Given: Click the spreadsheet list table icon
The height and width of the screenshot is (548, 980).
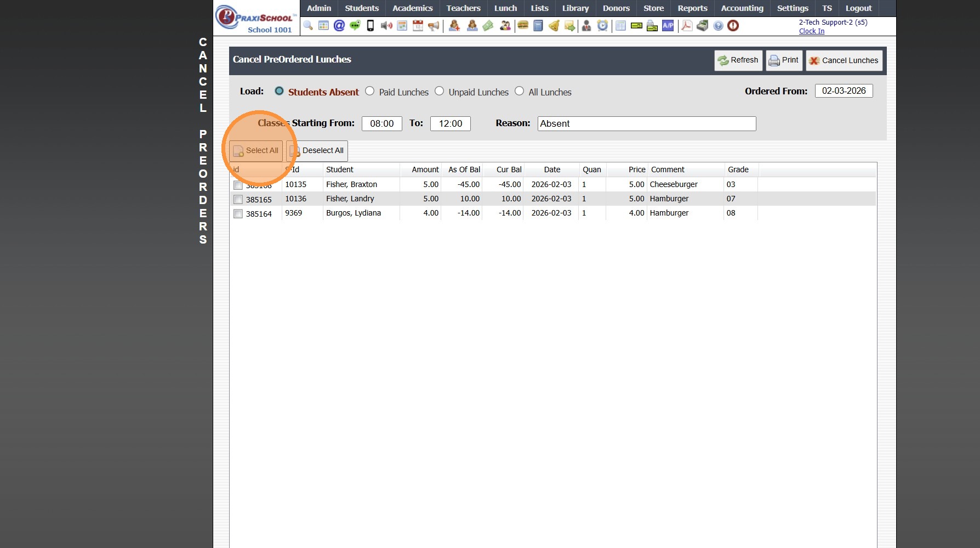Looking at the screenshot, I should pyautogui.click(x=620, y=26).
